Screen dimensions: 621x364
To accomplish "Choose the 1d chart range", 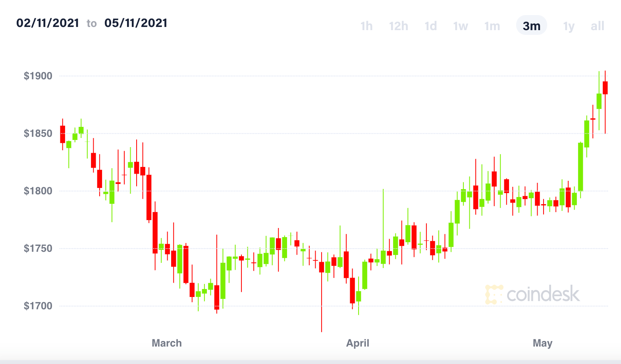I will pos(430,26).
